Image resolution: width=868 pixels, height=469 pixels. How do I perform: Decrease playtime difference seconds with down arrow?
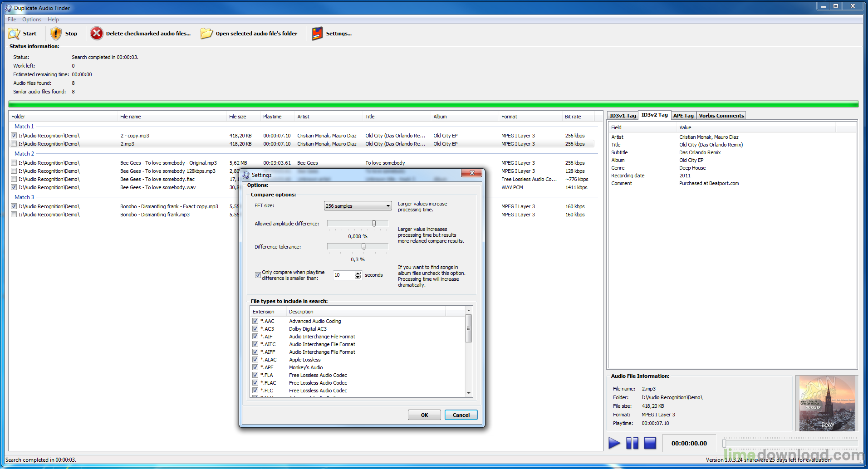(x=358, y=277)
